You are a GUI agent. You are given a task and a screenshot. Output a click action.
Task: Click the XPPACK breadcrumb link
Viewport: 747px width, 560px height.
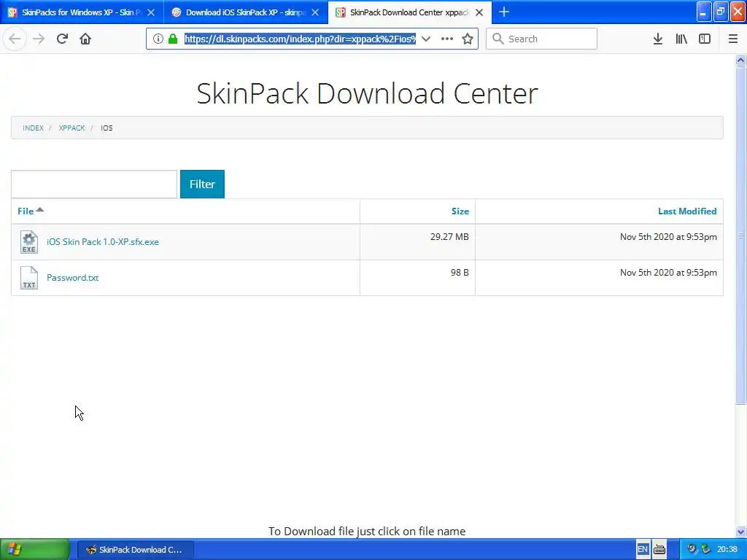[x=71, y=128]
